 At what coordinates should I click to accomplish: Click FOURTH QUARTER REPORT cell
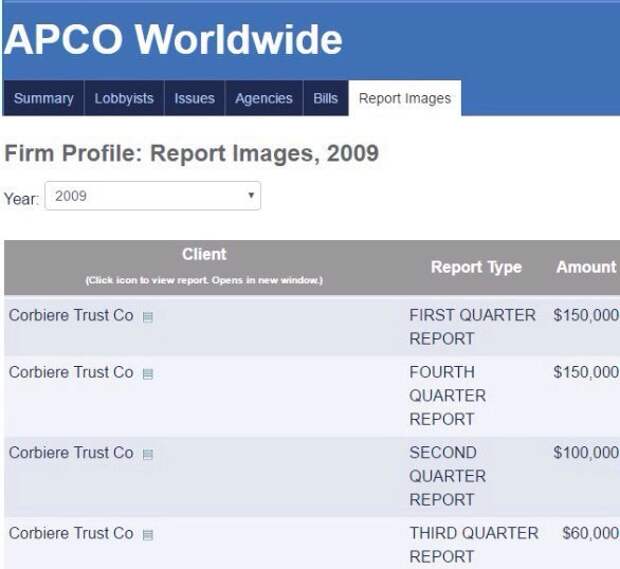(x=448, y=396)
